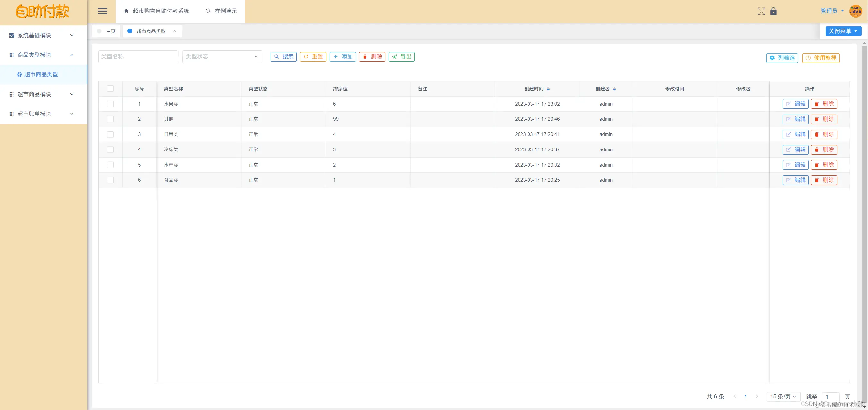
Task: Sort by 创建者 column arrows
Action: [614, 89]
